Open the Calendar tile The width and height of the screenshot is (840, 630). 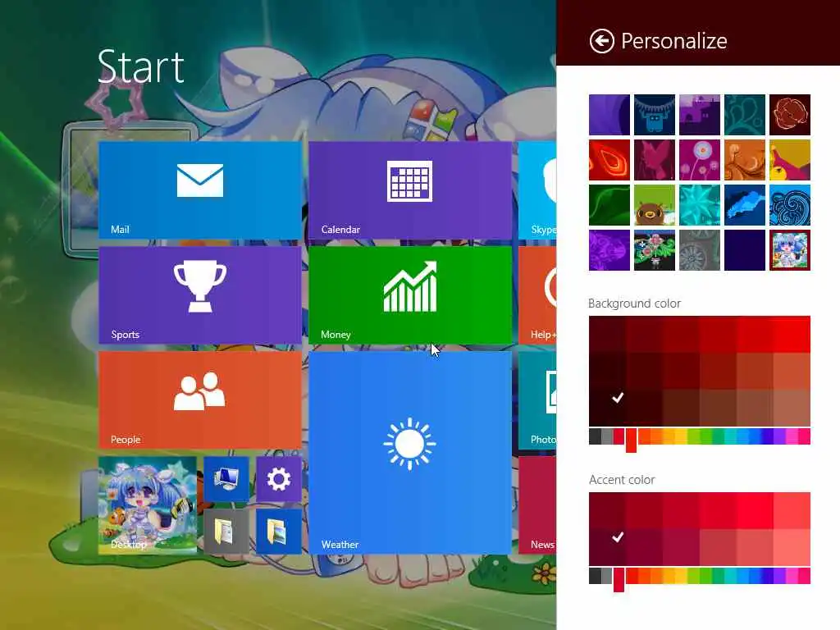[x=410, y=190]
